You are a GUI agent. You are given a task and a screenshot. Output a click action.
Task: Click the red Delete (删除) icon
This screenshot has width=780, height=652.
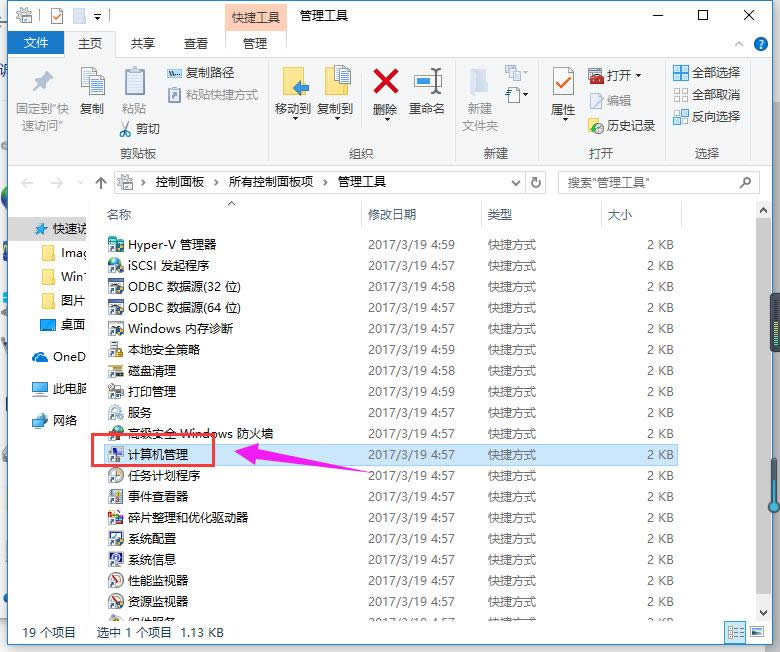point(385,82)
